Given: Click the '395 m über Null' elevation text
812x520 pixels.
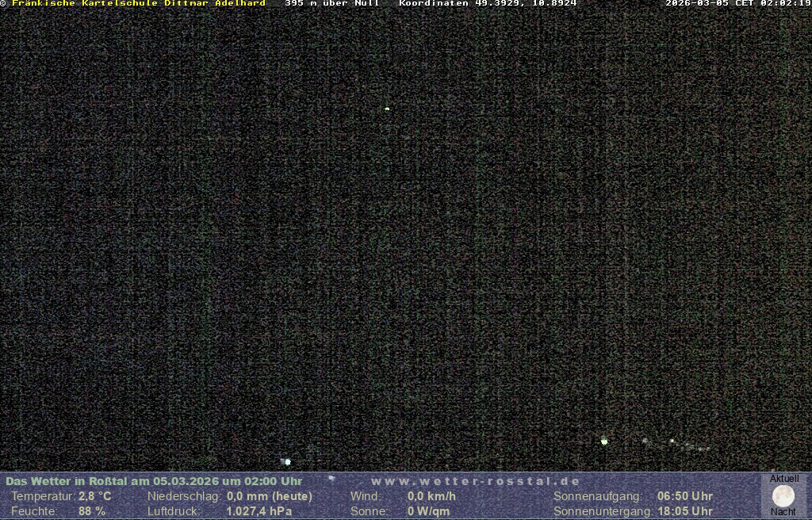Looking at the screenshot, I should tap(331, 3).
